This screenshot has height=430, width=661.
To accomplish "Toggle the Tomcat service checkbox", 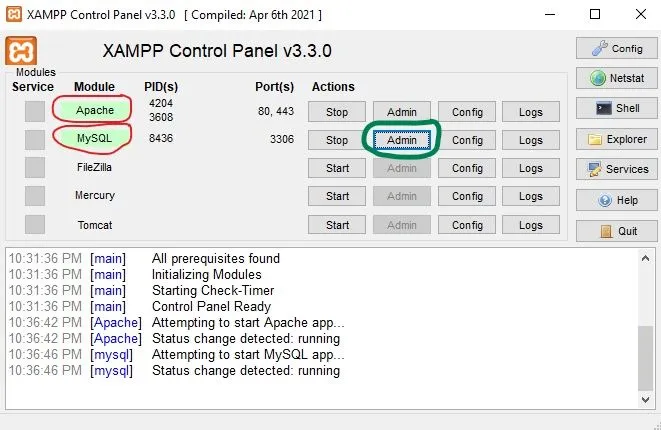I will pyautogui.click(x=35, y=224).
